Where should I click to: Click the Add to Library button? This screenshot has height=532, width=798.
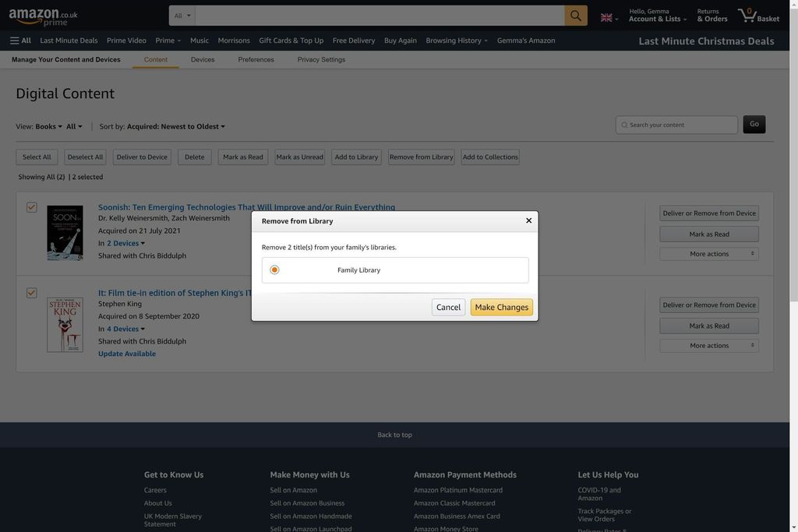click(356, 157)
